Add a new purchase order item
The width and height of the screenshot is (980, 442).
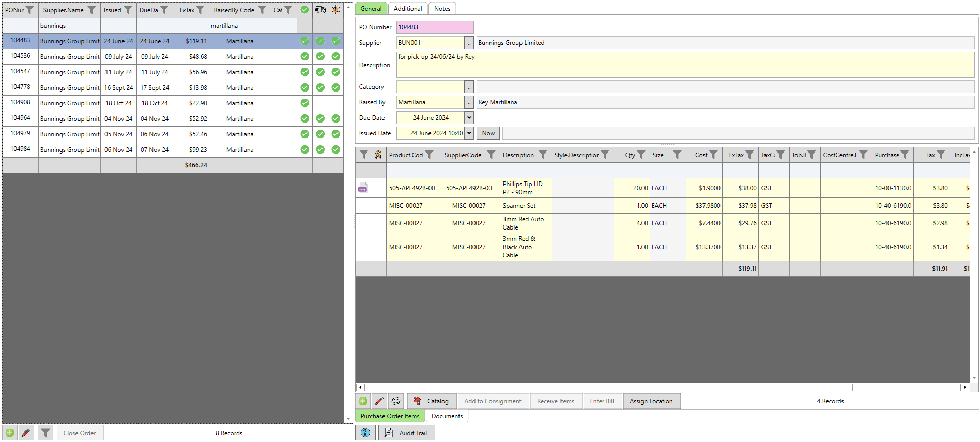click(363, 401)
